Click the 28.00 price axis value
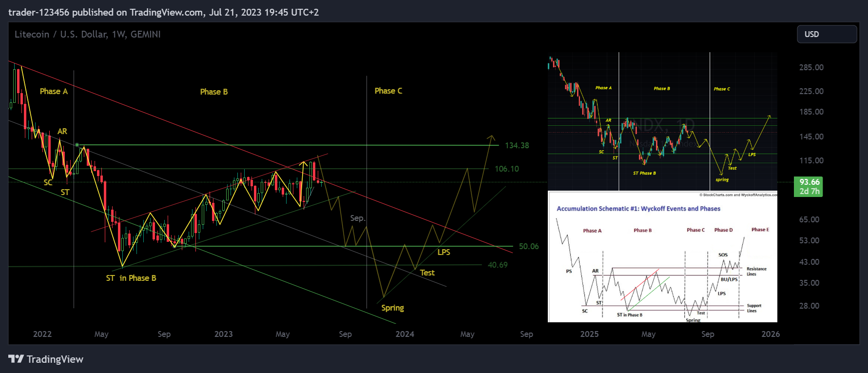 (809, 306)
